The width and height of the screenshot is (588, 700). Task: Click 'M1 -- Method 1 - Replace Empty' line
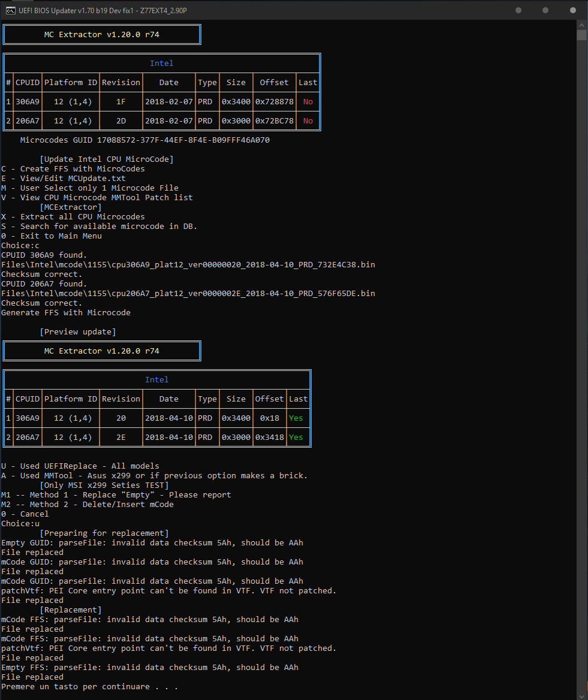pos(116,495)
